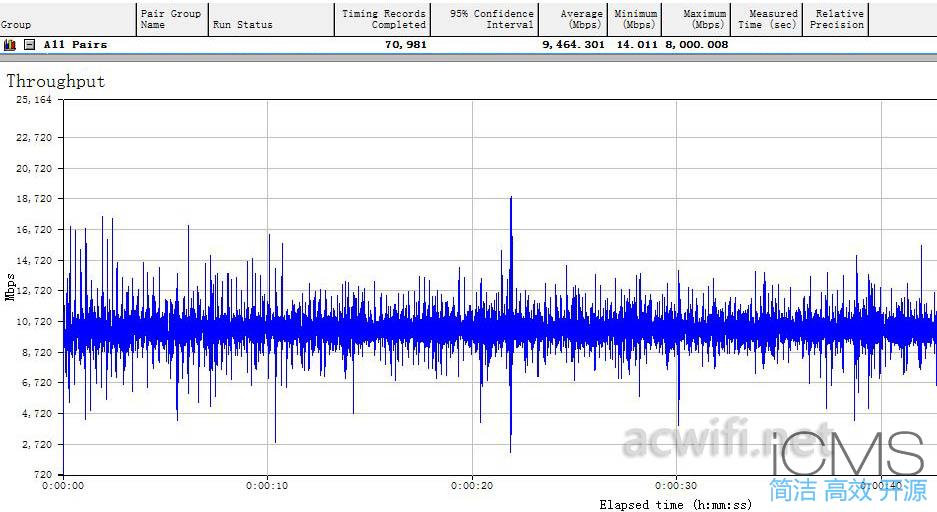Screen dimensions: 937x512
Task: Select the All Pairs row label
Action: point(75,45)
